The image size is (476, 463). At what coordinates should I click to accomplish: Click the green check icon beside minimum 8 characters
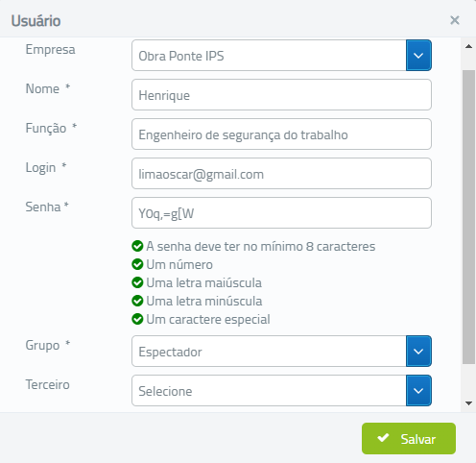coord(137,246)
